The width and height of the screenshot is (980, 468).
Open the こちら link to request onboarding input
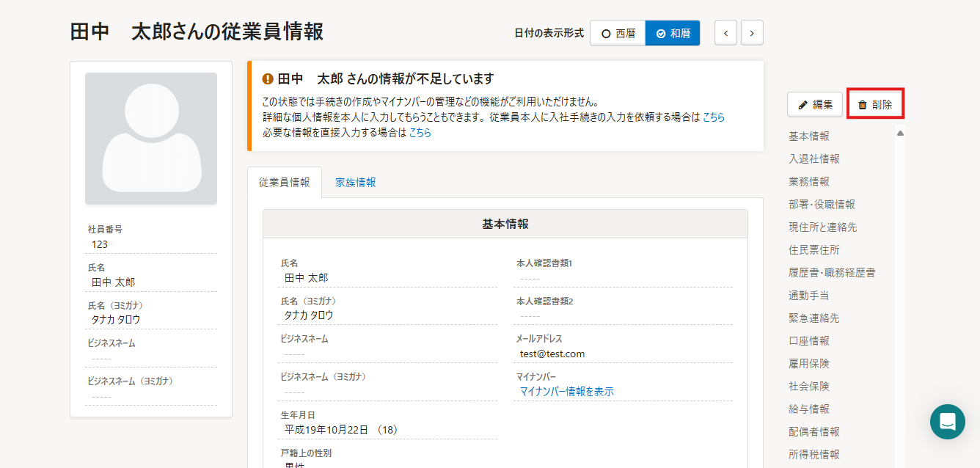click(x=714, y=117)
